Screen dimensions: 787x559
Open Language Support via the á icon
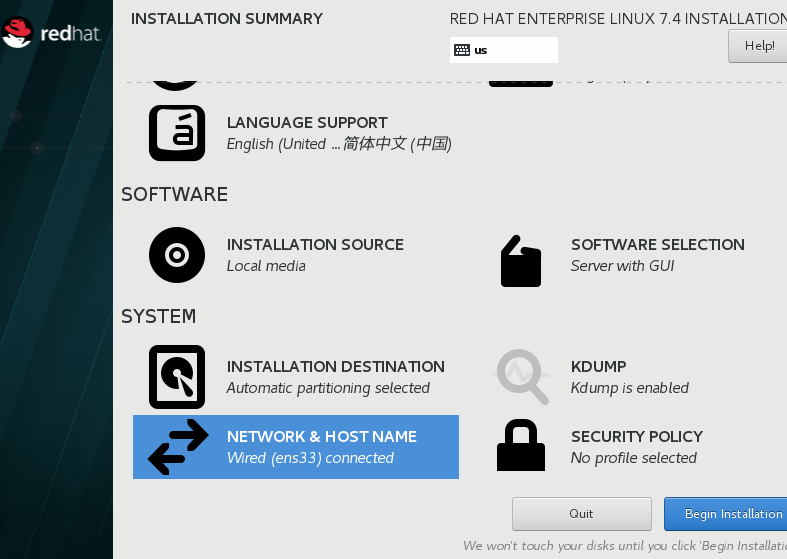coord(177,133)
